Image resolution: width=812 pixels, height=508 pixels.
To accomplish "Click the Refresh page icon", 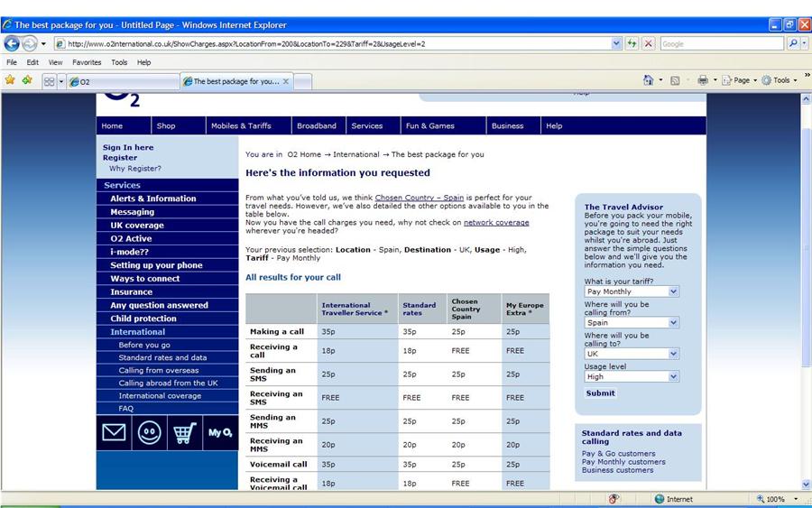I will (x=632, y=43).
